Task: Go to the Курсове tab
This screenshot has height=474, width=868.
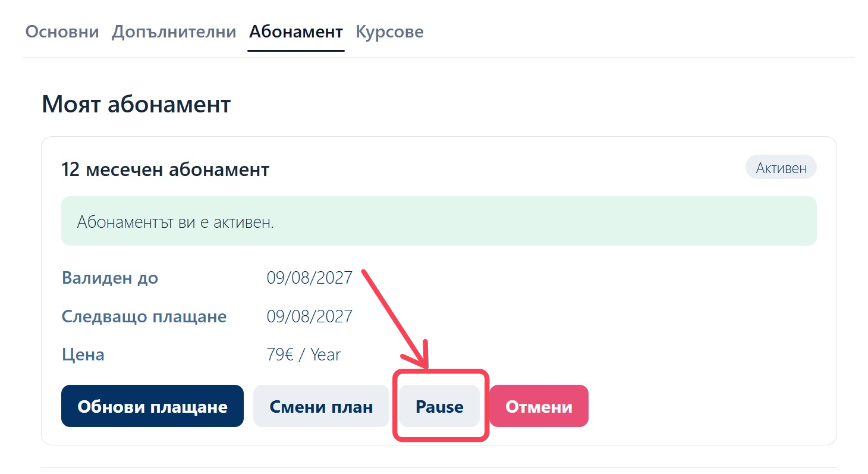Action: tap(389, 32)
